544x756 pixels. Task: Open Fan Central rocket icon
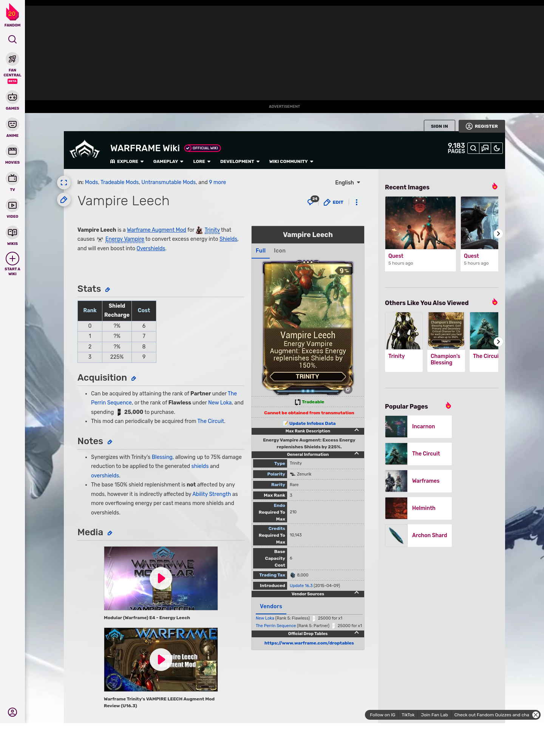tap(12, 59)
